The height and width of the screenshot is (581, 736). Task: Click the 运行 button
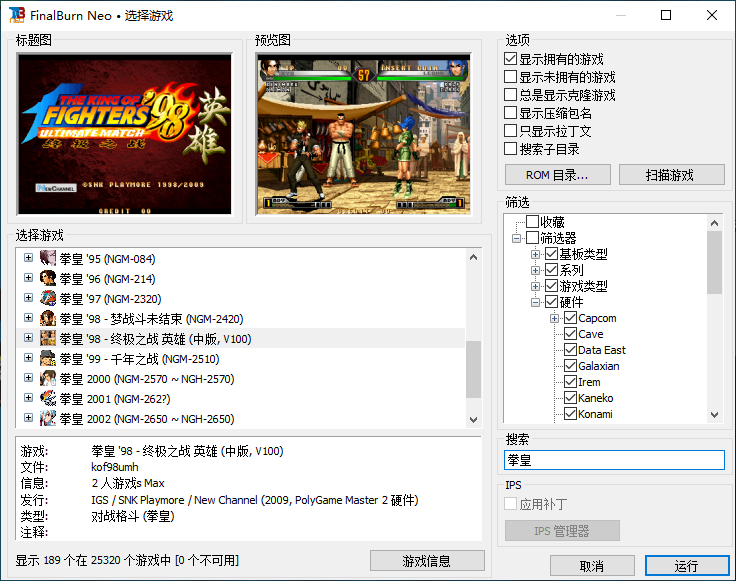point(687,566)
